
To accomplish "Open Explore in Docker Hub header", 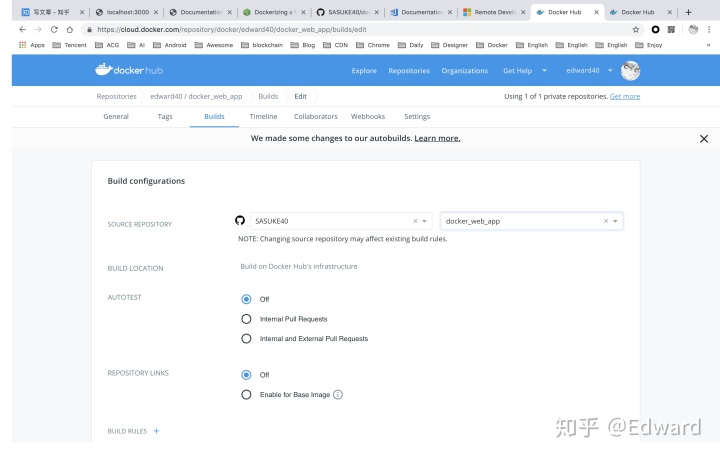I will [x=364, y=71].
